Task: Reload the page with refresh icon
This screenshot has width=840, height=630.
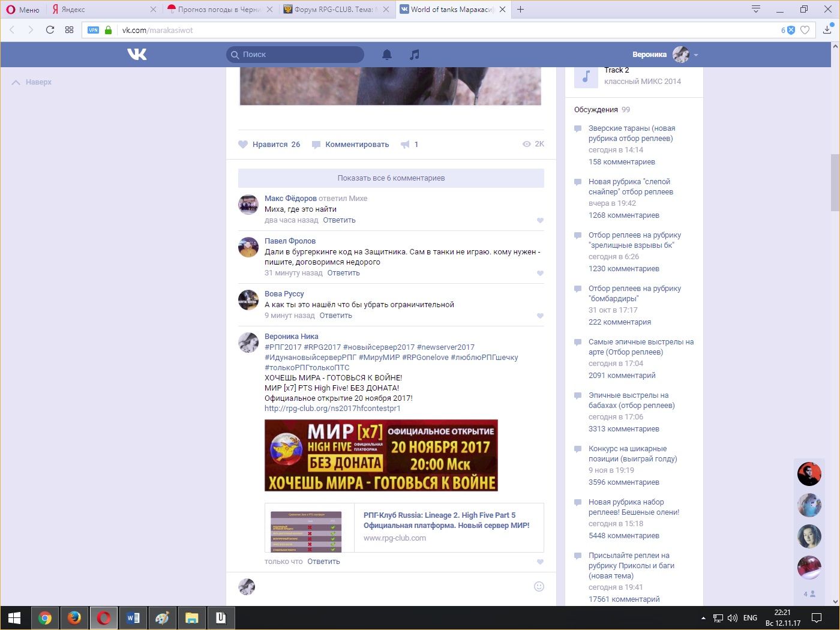Action: tap(50, 30)
